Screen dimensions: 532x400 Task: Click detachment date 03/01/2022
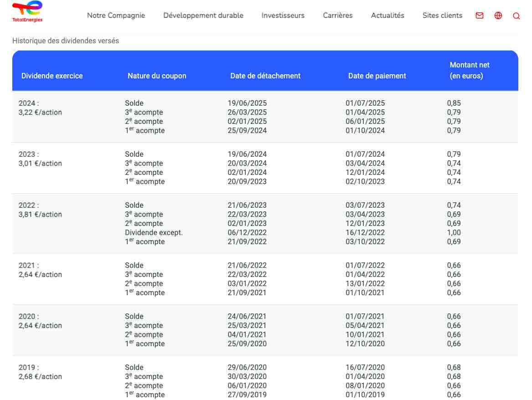coord(247,284)
